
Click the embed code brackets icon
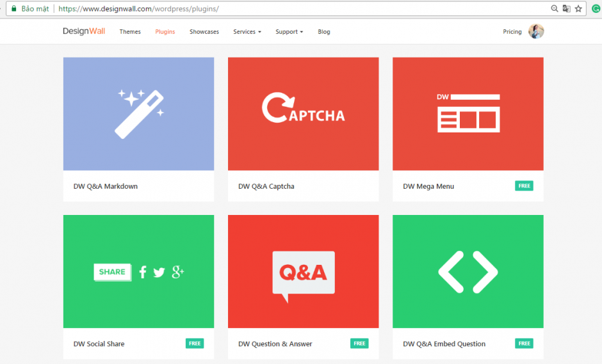(468, 272)
